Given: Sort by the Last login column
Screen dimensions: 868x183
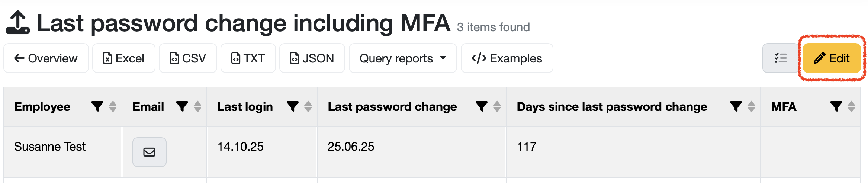Looking at the screenshot, I should [308, 107].
